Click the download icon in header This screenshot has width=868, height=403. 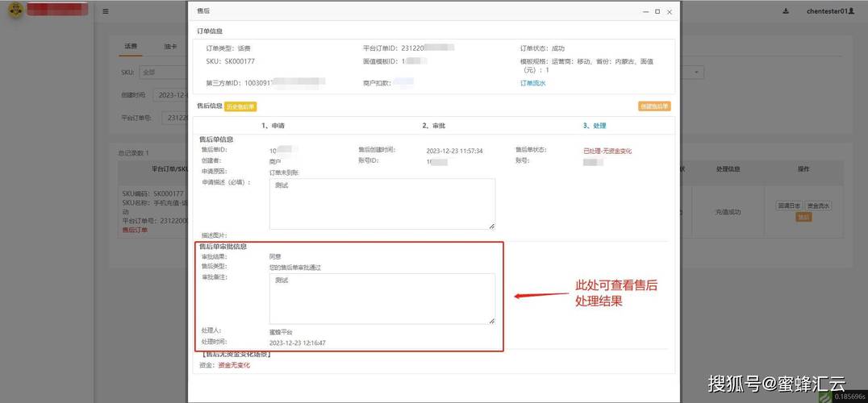click(786, 11)
